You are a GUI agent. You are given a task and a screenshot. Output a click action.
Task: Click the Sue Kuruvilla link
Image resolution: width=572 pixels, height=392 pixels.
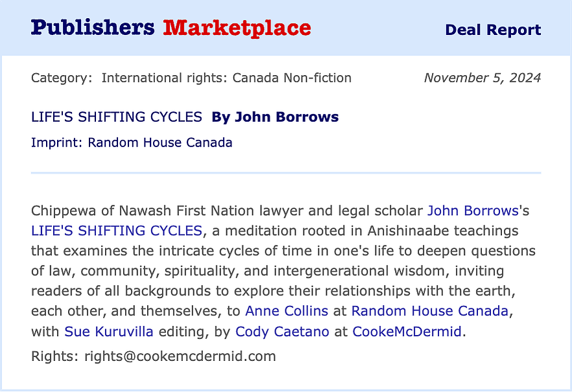click(x=109, y=332)
